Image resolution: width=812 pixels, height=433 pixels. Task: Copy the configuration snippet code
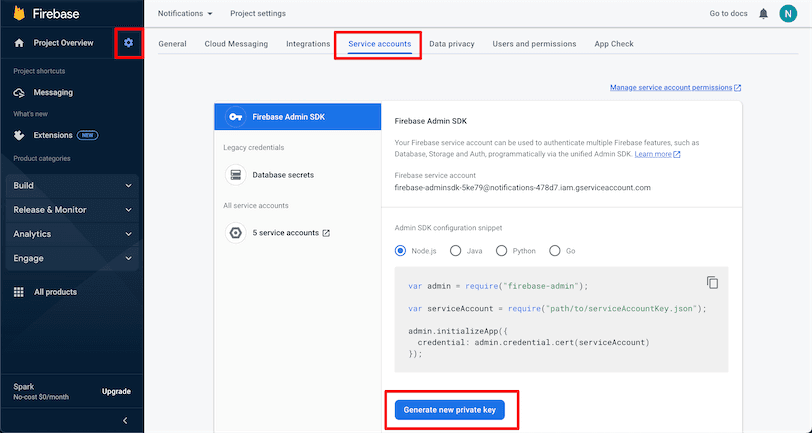tap(713, 282)
